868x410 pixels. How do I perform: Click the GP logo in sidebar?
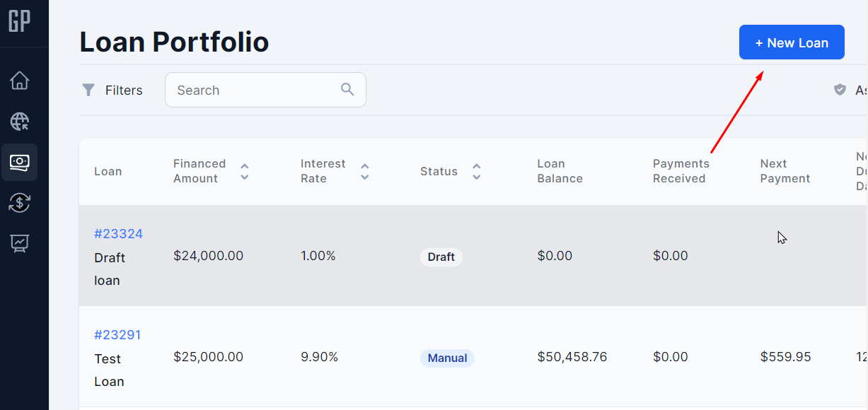point(20,20)
